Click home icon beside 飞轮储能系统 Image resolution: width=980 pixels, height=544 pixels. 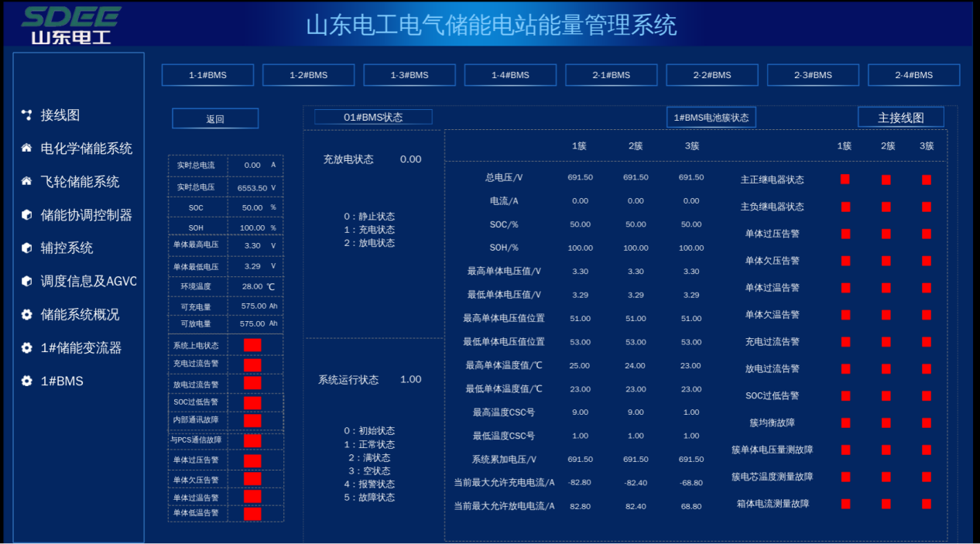coord(26,182)
